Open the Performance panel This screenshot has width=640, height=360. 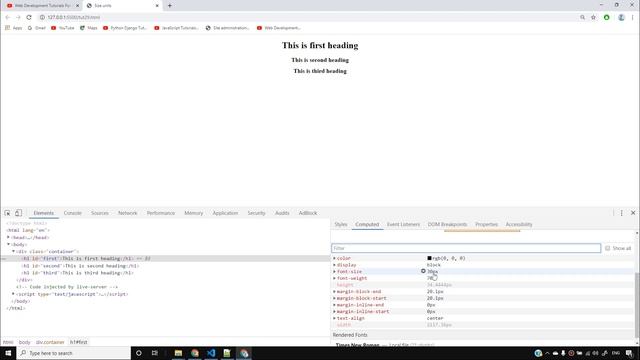pos(161,213)
